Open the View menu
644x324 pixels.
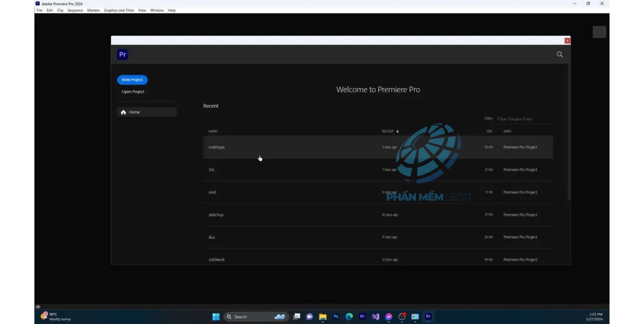click(x=142, y=10)
